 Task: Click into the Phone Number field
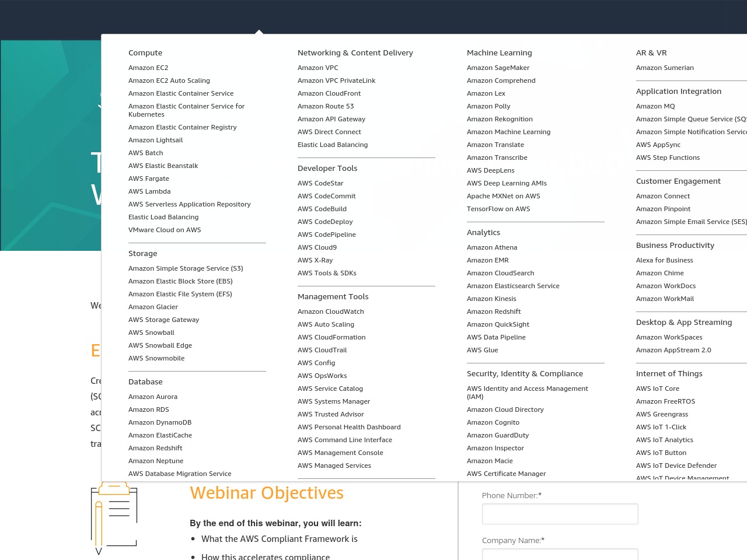(x=560, y=514)
